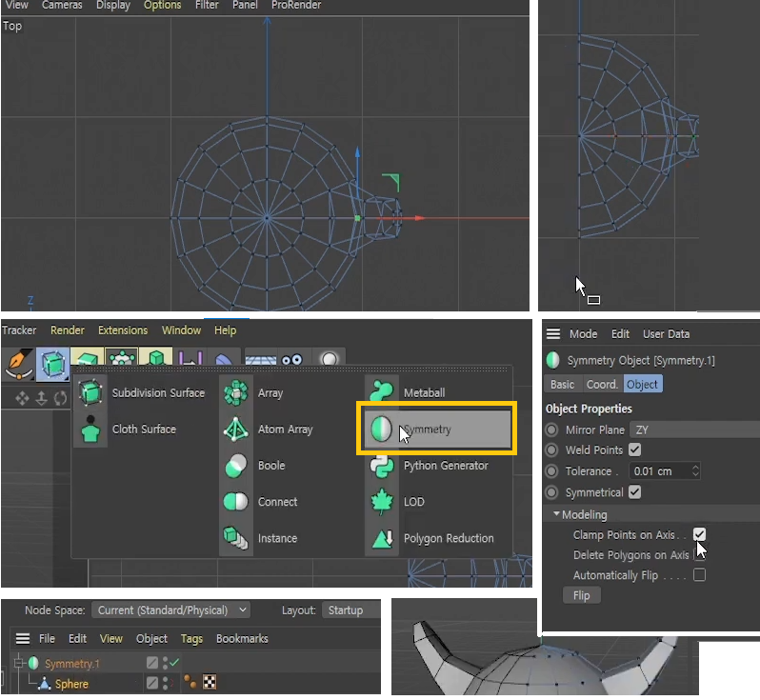Open the Window menu
The width and height of the screenshot is (760, 700).
181,330
